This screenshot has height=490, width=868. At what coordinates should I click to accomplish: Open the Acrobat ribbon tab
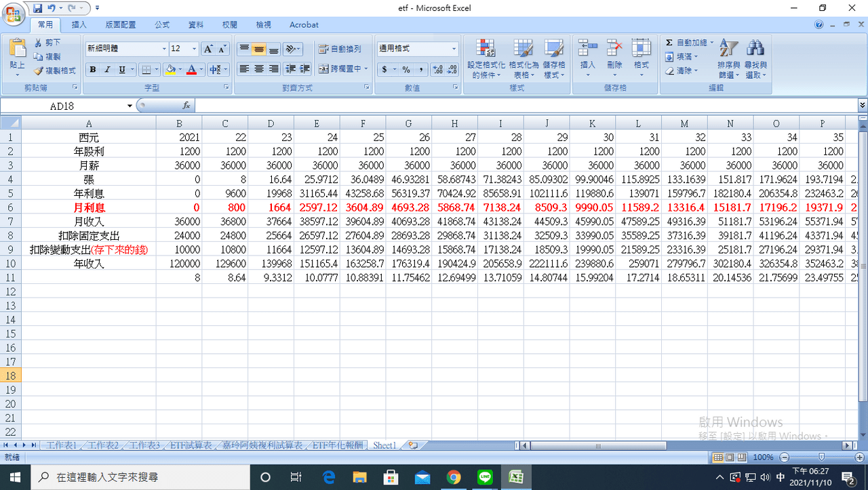[x=304, y=24]
